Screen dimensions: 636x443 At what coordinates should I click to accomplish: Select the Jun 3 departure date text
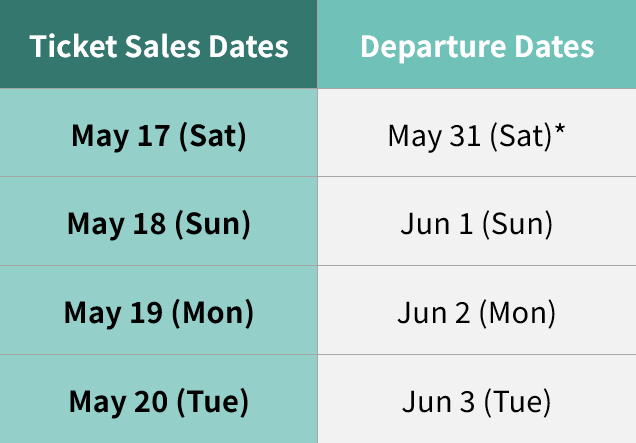437,402
